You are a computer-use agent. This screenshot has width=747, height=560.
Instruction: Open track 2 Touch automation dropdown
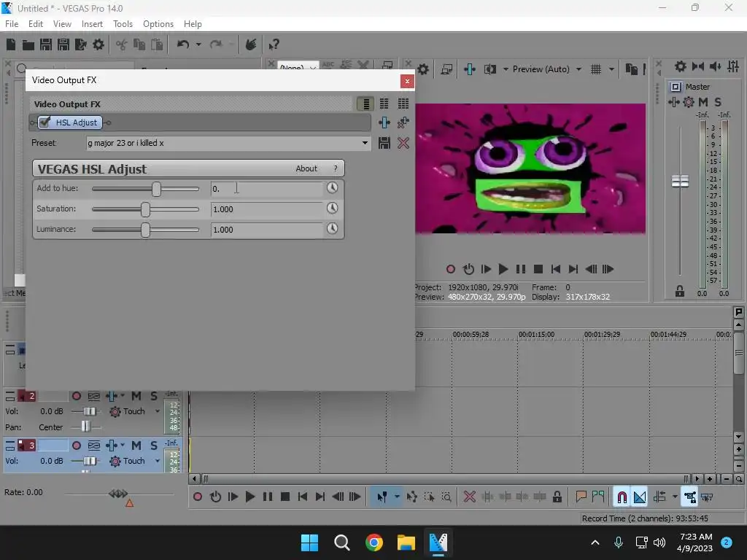coord(158,411)
